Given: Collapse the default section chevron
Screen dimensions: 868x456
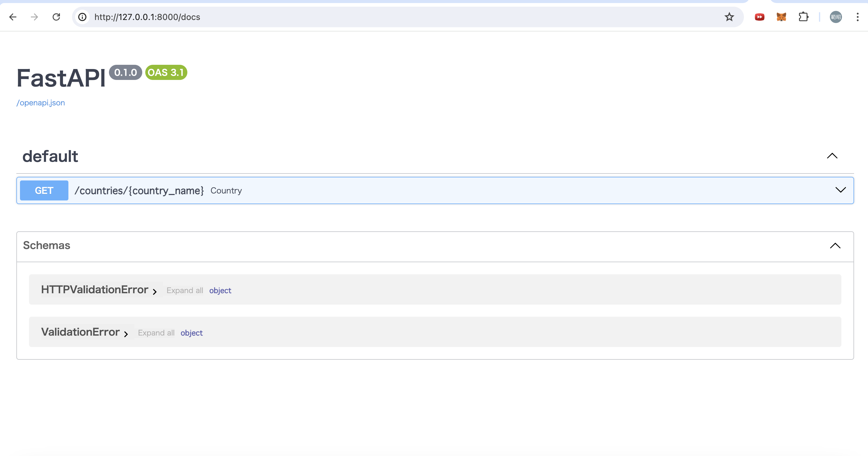Looking at the screenshot, I should tap(832, 156).
